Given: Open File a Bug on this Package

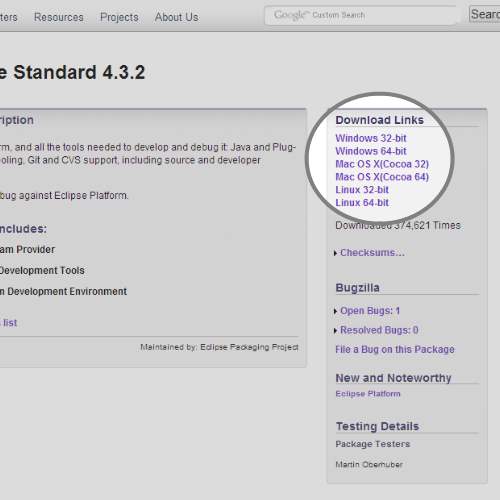Looking at the screenshot, I should [395, 349].
